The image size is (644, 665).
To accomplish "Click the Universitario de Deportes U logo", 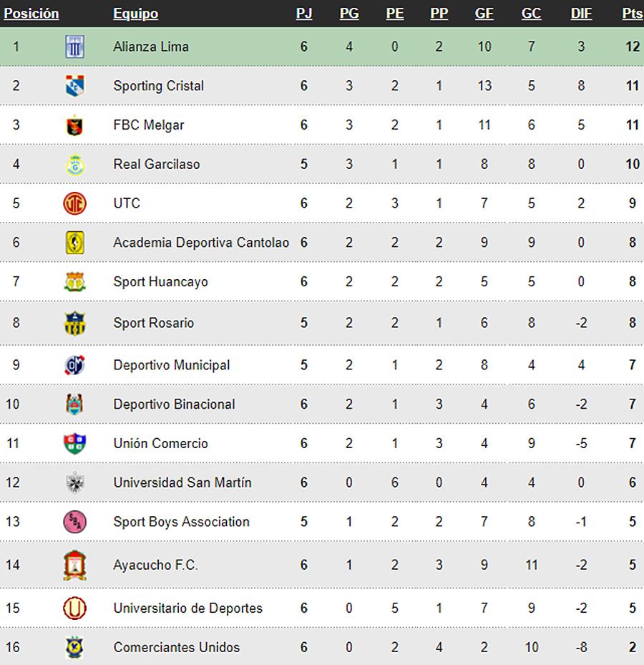I will [x=74, y=608].
